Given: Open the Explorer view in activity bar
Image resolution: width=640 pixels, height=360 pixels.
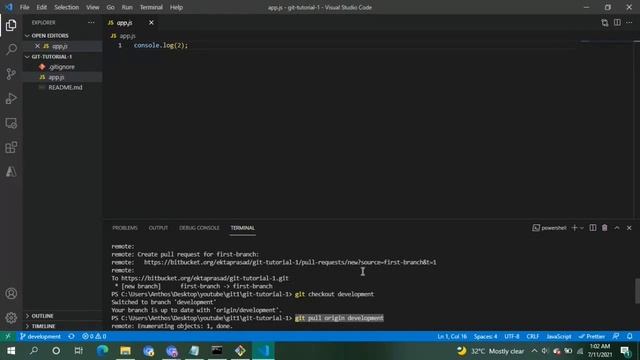Looking at the screenshot, I should (x=11, y=25).
